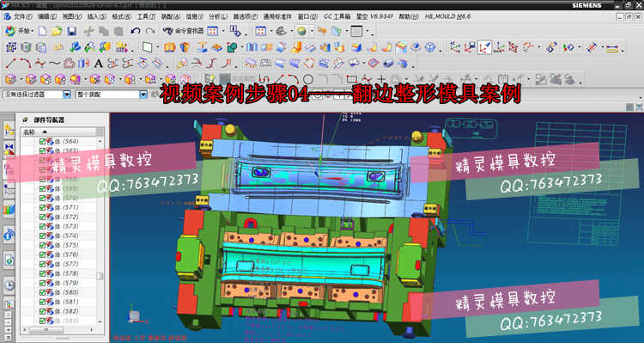Uncheck the 体 (572) checkbox
The image size is (644, 343).
pyautogui.click(x=42, y=217)
